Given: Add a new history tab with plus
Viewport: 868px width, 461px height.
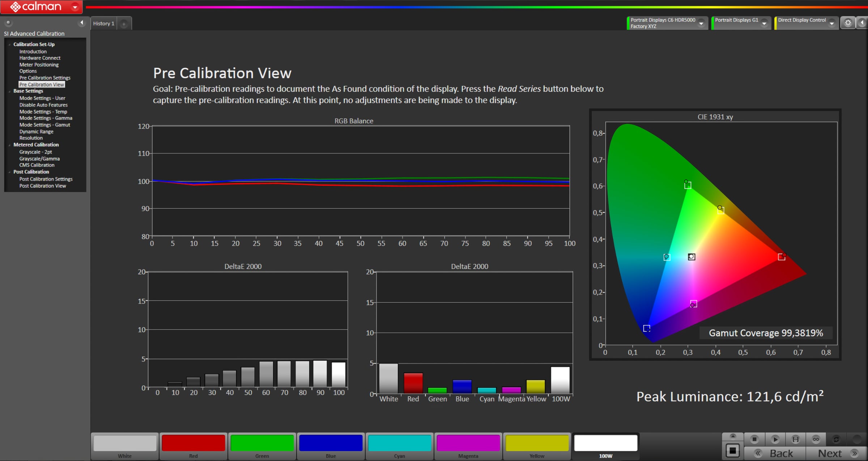Looking at the screenshot, I should tap(124, 24).
